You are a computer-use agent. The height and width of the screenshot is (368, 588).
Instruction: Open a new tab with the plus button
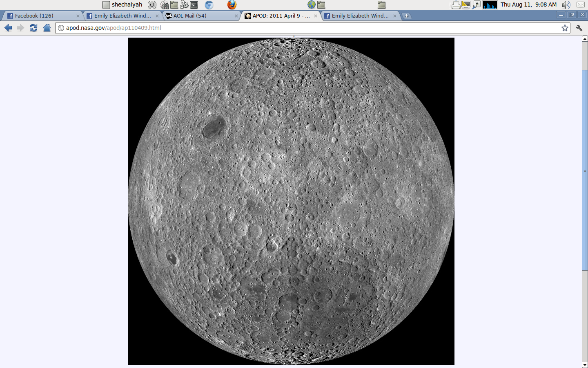tap(407, 16)
